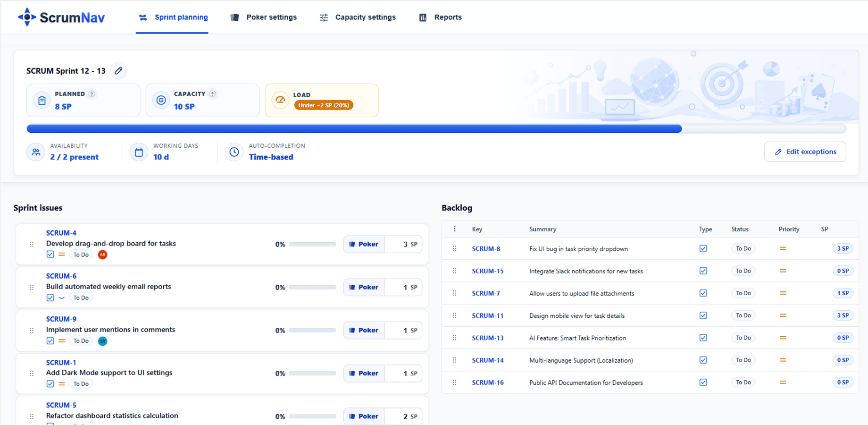Grab the drag handle of SCRUM-4 card
Screen dimensions: 868x425
(32, 245)
